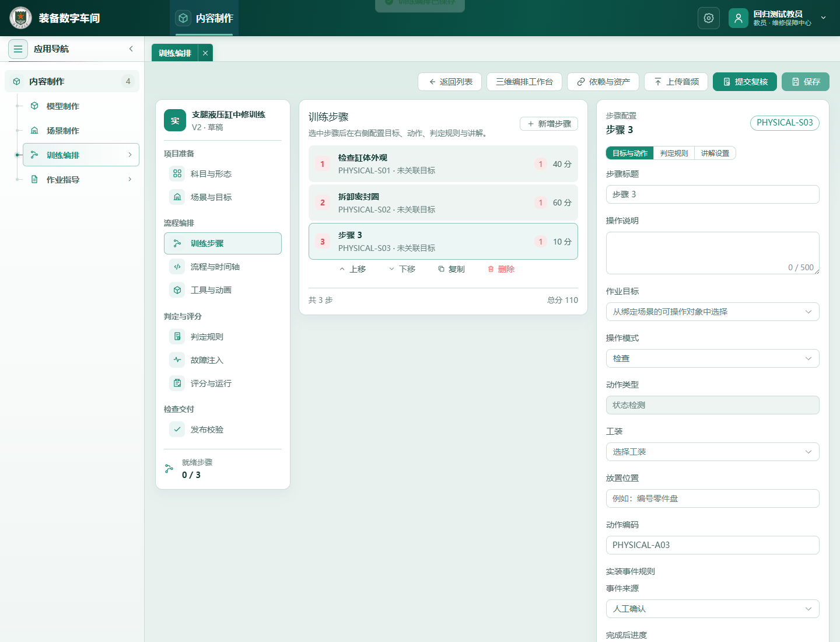840x642 pixels.
Task: Click the 复制 copy icon under step 3
Action: [x=442, y=269]
